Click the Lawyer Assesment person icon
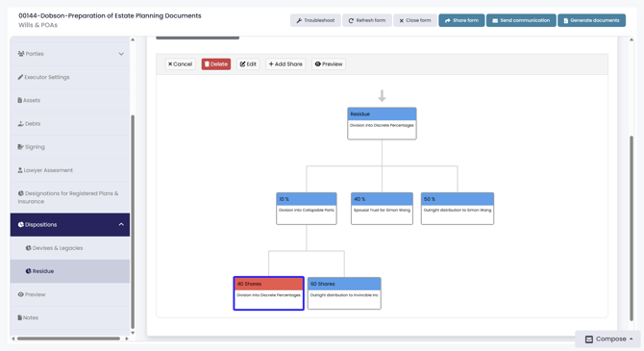Viewport: 644px width, 351px height. pos(20,170)
